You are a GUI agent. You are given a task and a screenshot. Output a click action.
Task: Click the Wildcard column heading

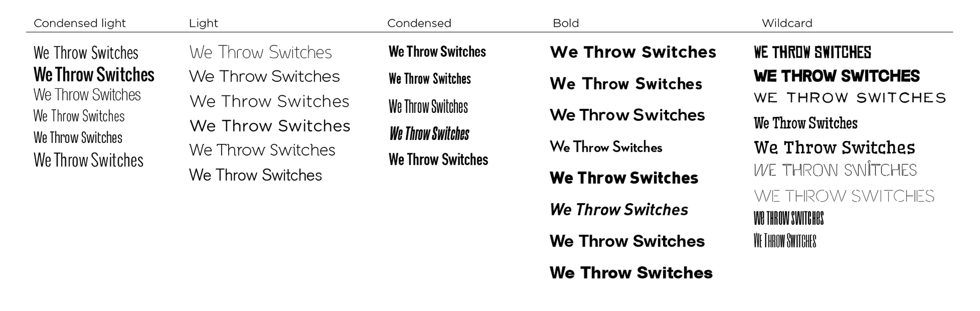[787, 23]
